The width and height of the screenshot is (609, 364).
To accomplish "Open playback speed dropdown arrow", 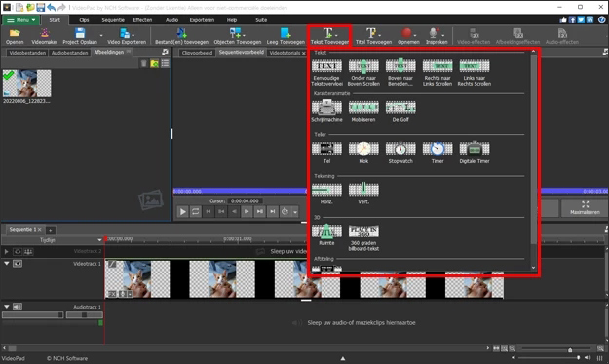I will [295, 212].
